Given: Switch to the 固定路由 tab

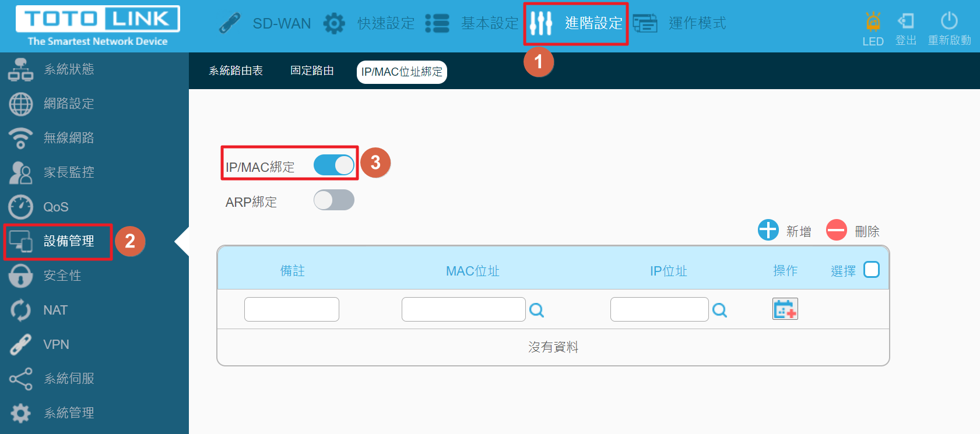Looking at the screenshot, I should tap(312, 70).
